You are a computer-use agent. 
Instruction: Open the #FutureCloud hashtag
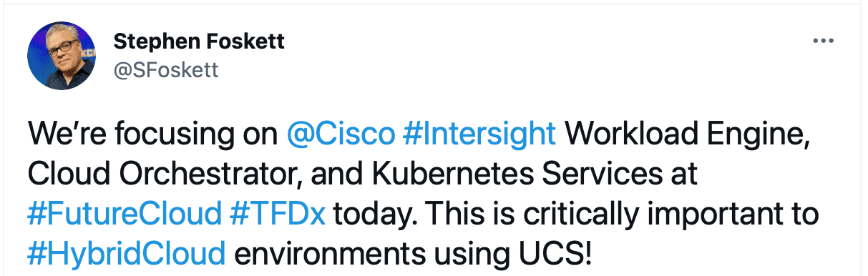tap(125, 213)
